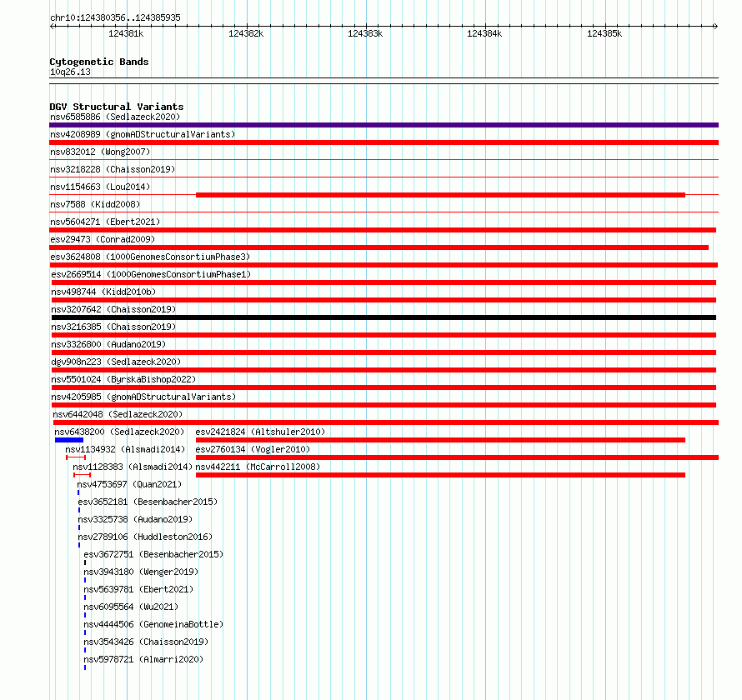Click nsv1134932 (Alsmadi2014) label
The width and height of the screenshot is (742, 700).
125,449
